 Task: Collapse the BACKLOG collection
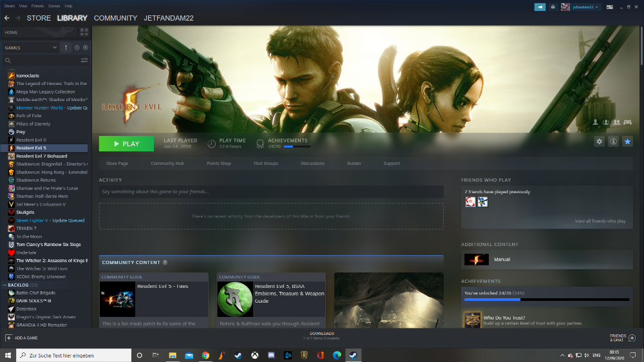(x=5, y=284)
